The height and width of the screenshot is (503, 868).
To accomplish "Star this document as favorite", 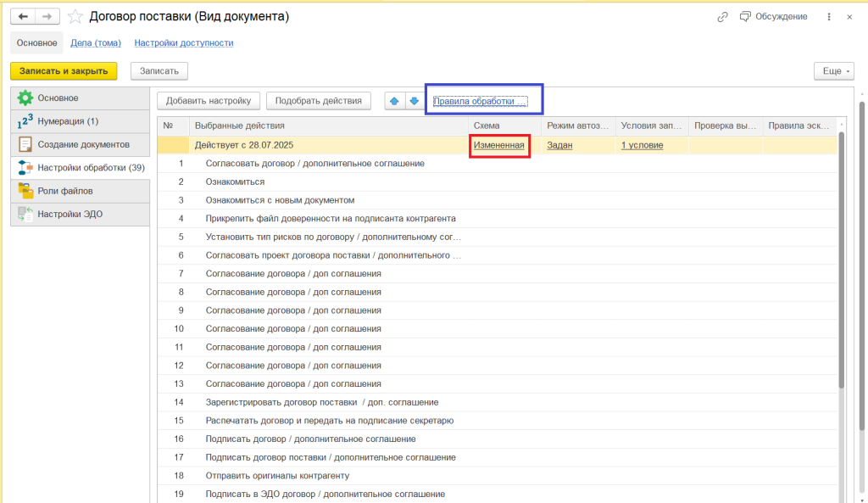I will point(75,16).
